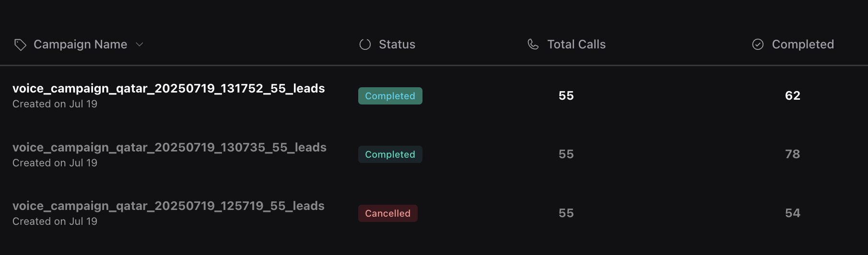
Task: Open campaign voice_campaign_qatar_20250719_125719_55_leads
Action: point(168,206)
